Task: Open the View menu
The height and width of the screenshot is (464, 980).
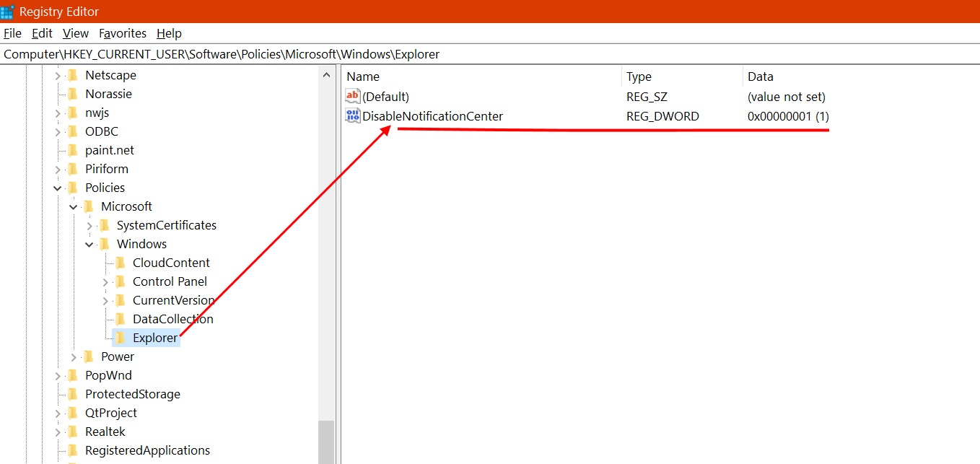Action: 76,33
